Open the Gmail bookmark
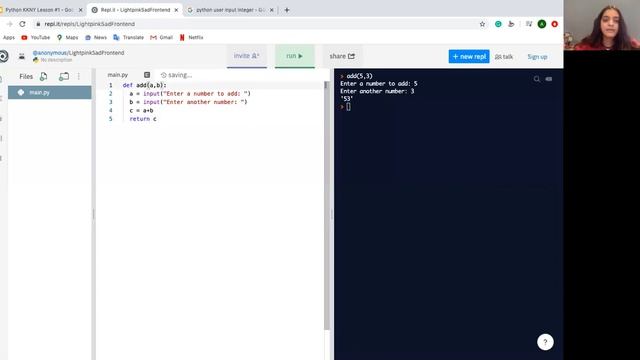This screenshot has height=360, width=640. [x=162, y=38]
